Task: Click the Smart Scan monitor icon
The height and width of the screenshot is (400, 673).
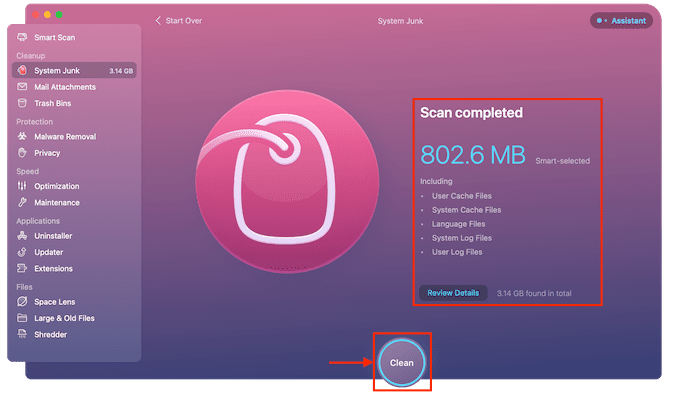Action: pyautogui.click(x=22, y=37)
